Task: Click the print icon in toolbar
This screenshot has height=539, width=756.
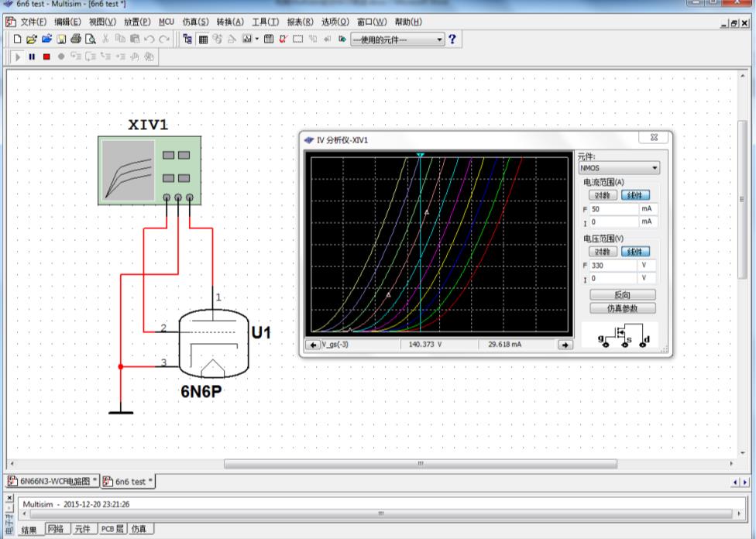Action: (x=76, y=39)
